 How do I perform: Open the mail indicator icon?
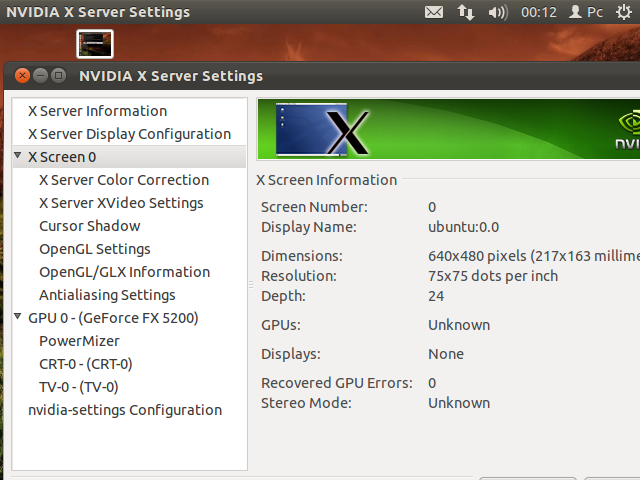click(433, 13)
